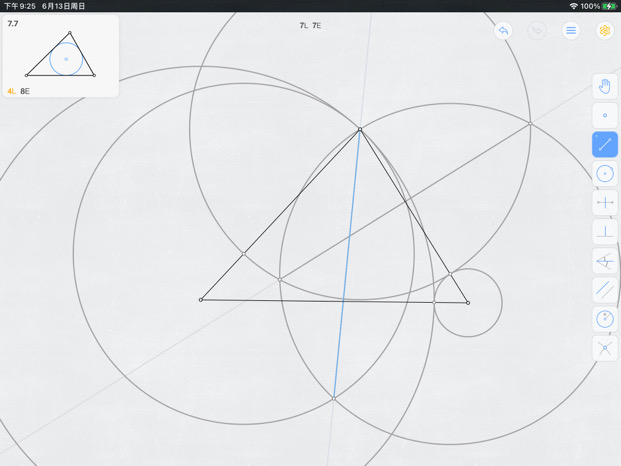Tap the blue line's lower endpoint
This screenshot has height=466, width=621.
[334, 398]
